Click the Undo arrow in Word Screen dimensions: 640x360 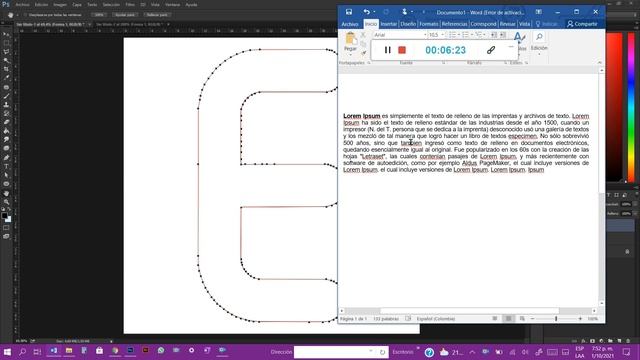pos(367,12)
